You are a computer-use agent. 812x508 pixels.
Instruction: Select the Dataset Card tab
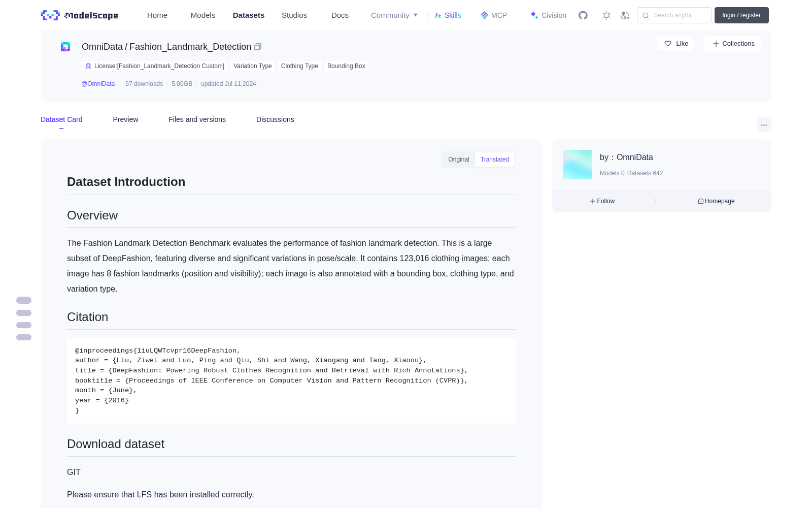61,119
